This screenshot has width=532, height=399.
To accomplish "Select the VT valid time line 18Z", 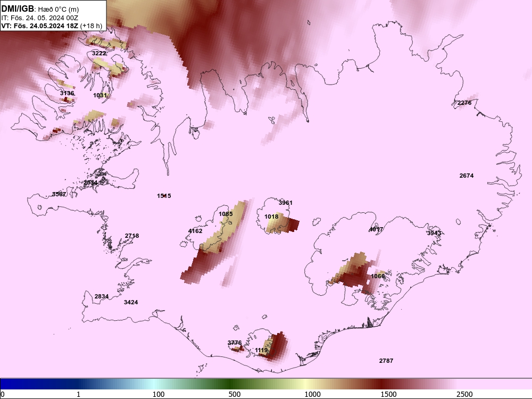I will [x=52, y=26].
